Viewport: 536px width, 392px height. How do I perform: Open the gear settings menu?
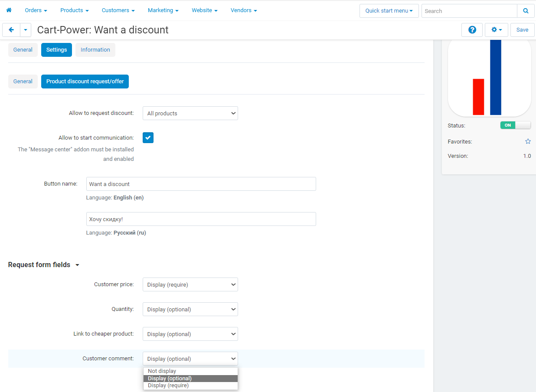pos(497,30)
